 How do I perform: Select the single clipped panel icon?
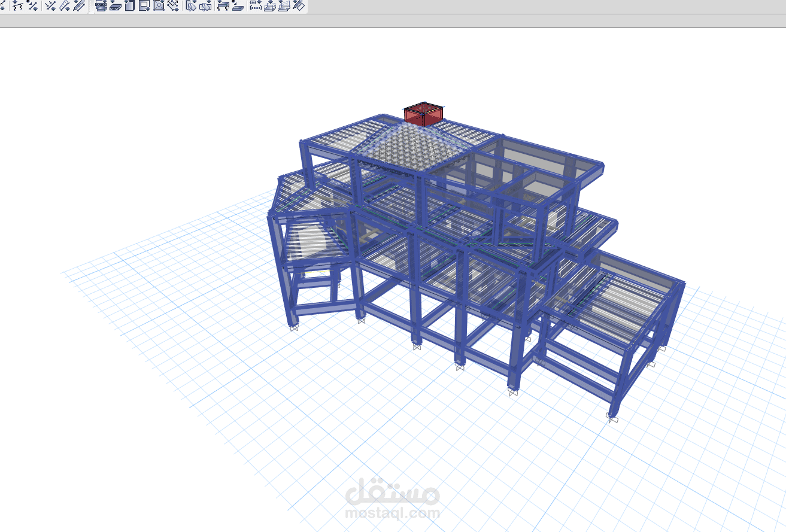pyautogui.click(x=192, y=6)
